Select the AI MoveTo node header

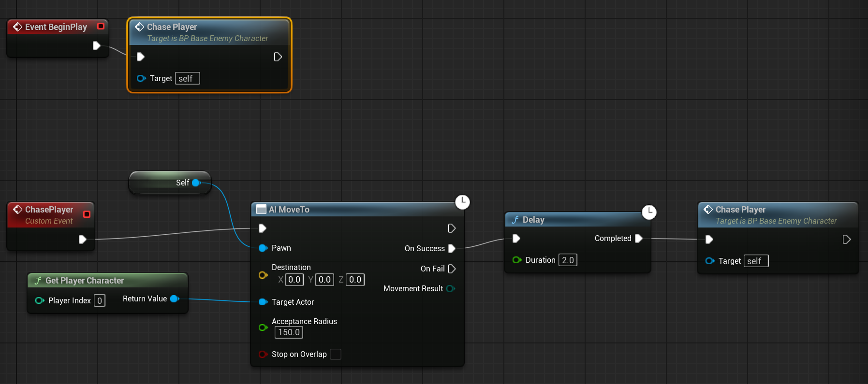(357, 209)
